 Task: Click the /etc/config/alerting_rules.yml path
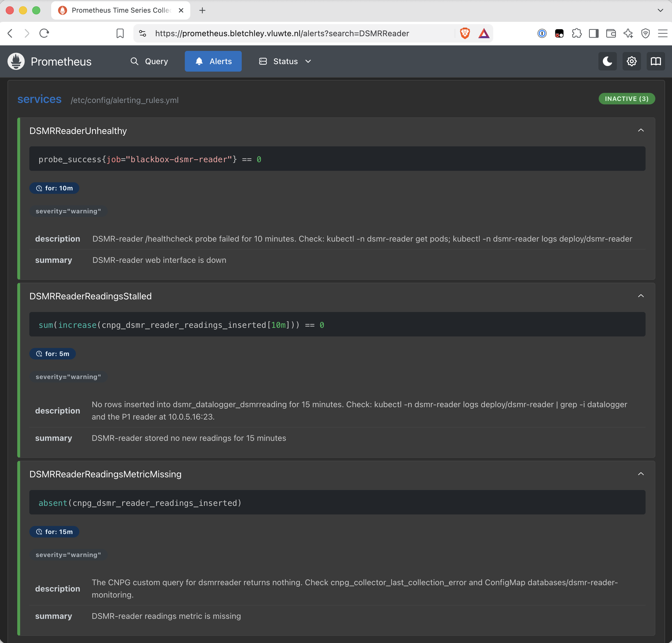125,100
